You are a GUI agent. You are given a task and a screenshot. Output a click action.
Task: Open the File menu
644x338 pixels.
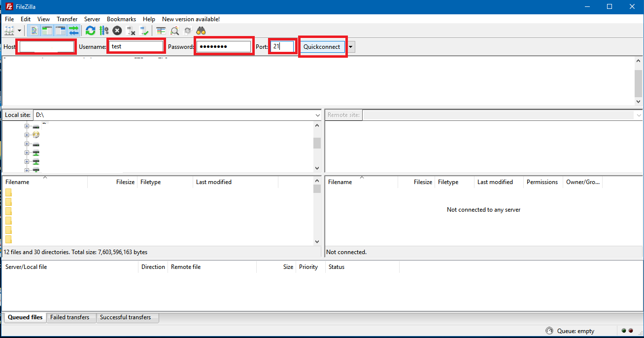click(9, 19)
